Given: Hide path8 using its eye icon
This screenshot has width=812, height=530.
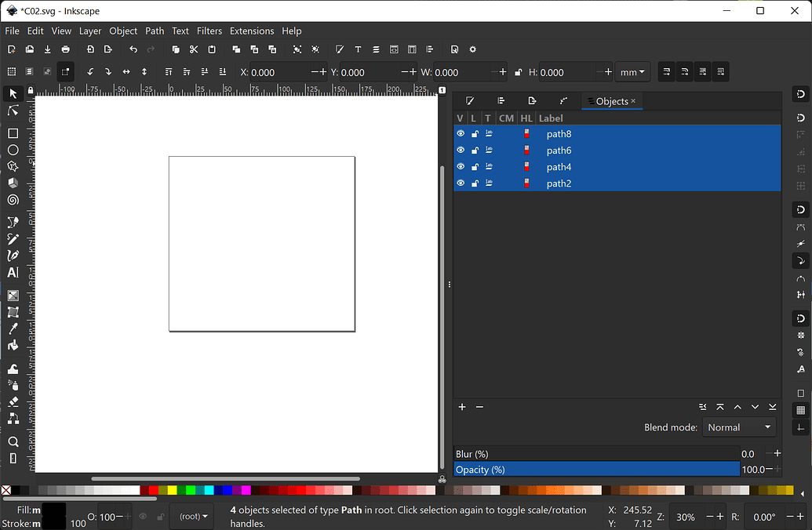Looking at the screenshot, I should click(461, 133).
